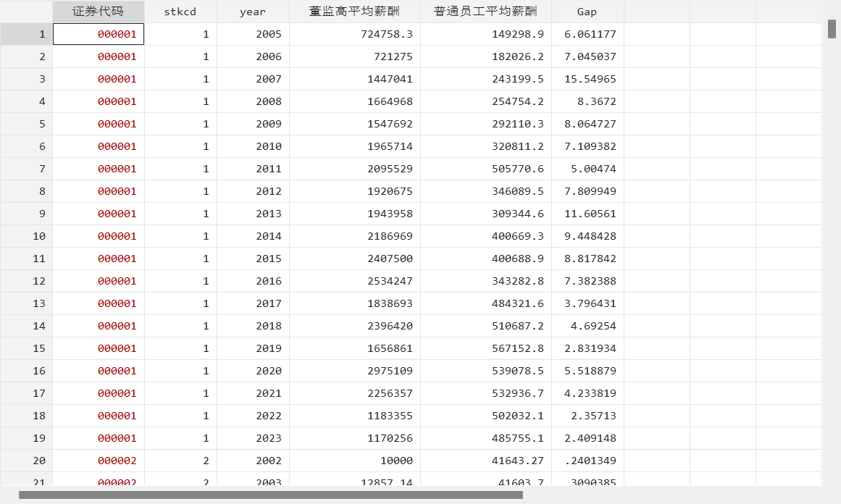Screen dimensions: 841x504
Task: Select the 证券代码 column header
Action: click(x=98, y=12)
